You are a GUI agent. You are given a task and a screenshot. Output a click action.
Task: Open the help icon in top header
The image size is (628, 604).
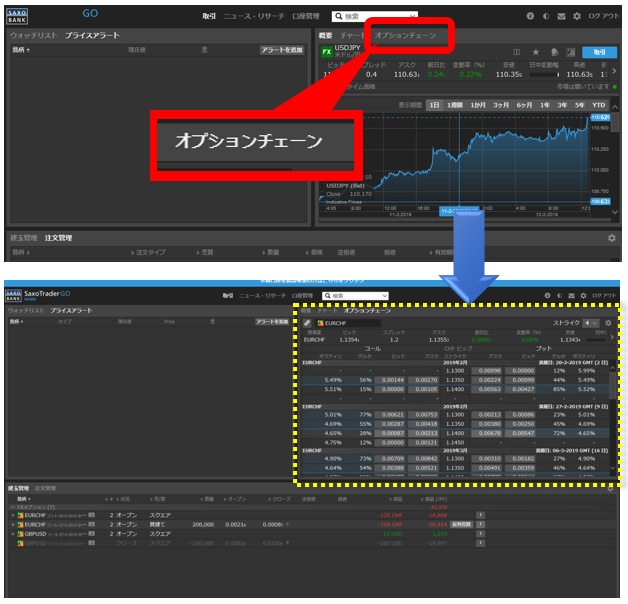point(530,16)
